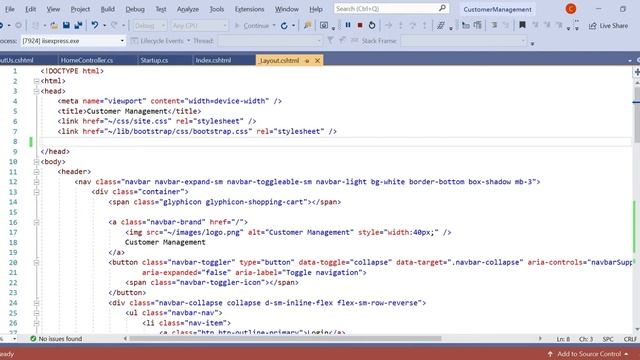Open the Tools menu
The width and height of the screenshot is (640, 360).
point(217,9)
